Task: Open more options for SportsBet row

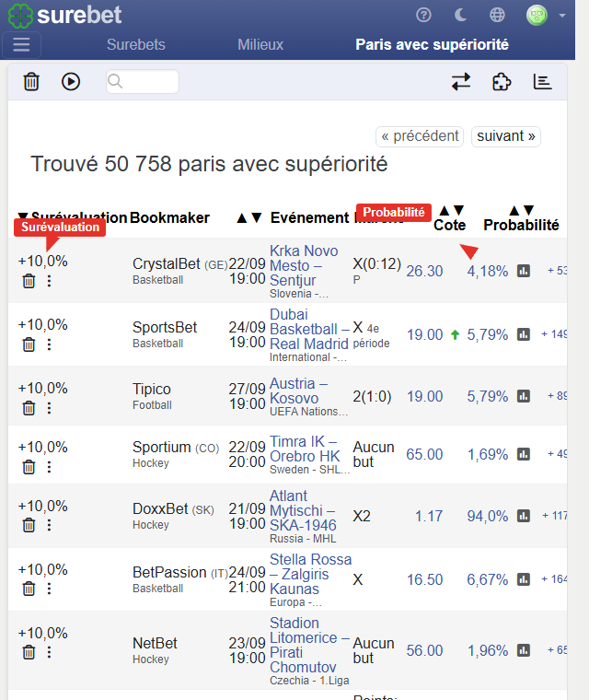Action: (x=49, y=344)
